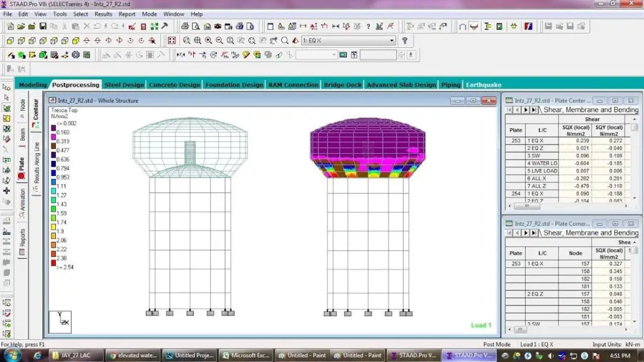The width and height of the screenshot is (644, 362).
Task: Switch to the Steel Design tab
Action: pos(124,85)
